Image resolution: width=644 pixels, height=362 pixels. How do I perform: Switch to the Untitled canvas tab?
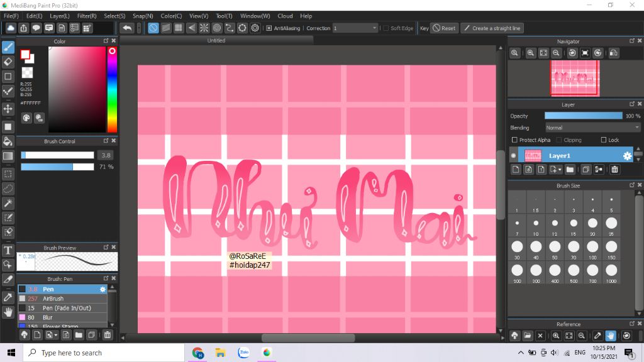tap(216, 40)
